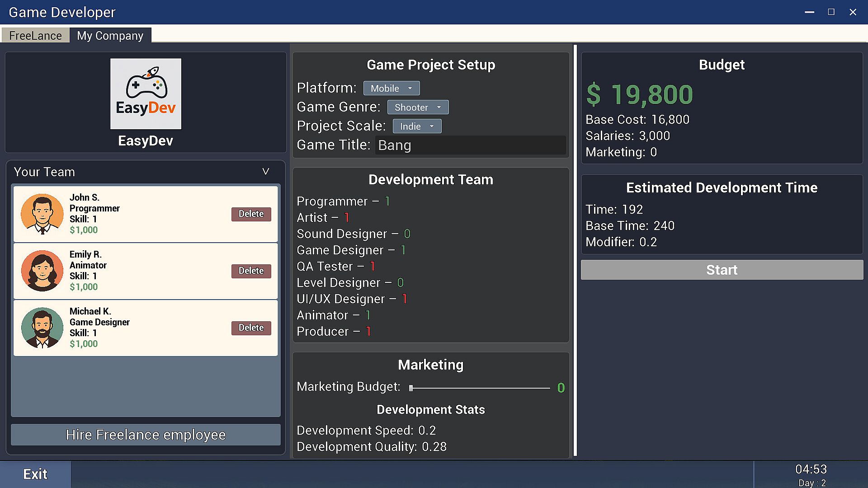Click the EasyDev company logo image

146,94
